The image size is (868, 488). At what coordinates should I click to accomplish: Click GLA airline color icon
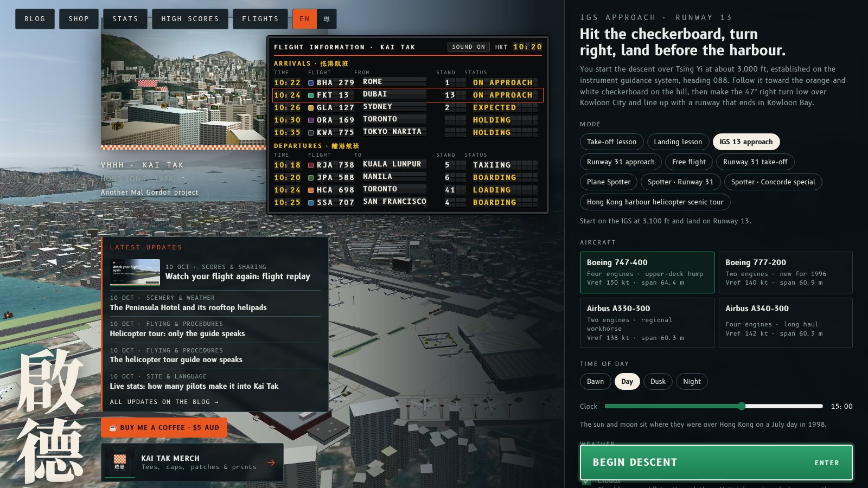(311, 108)
